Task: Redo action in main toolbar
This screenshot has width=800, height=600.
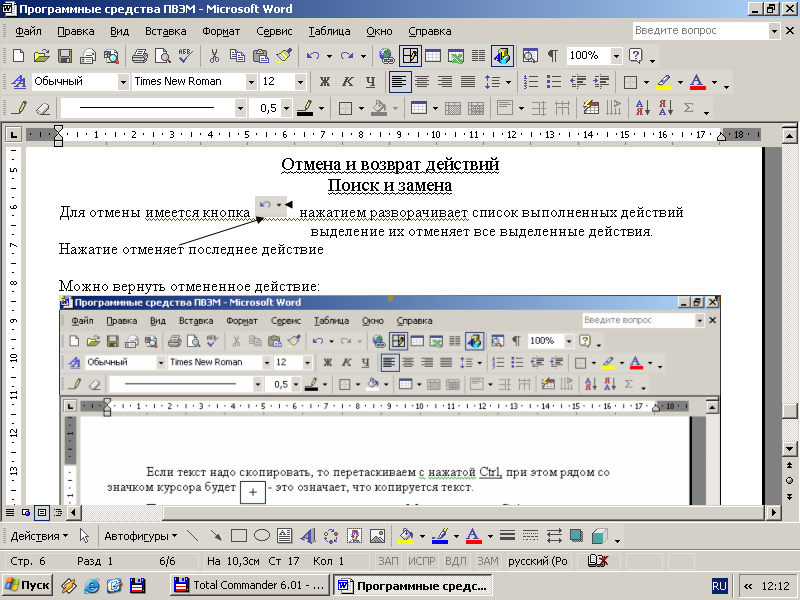Action: pos(347,56)
